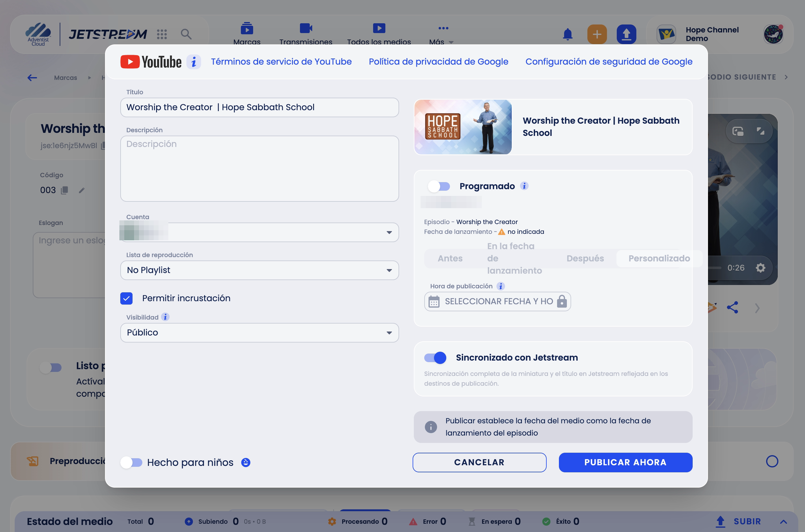Viewport: 805px width, 532px height.
Task: Open the Cuenta dropdown
Action: pyautogui.click(x=260, y=232)
